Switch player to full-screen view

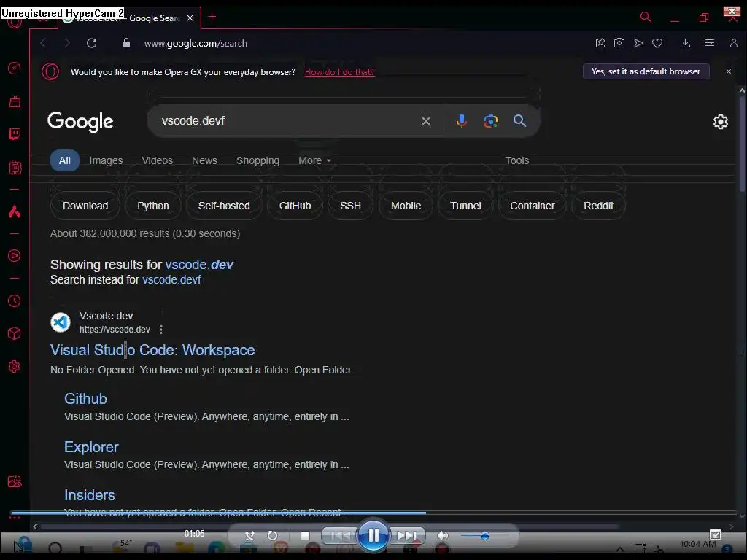click(715, 534)
